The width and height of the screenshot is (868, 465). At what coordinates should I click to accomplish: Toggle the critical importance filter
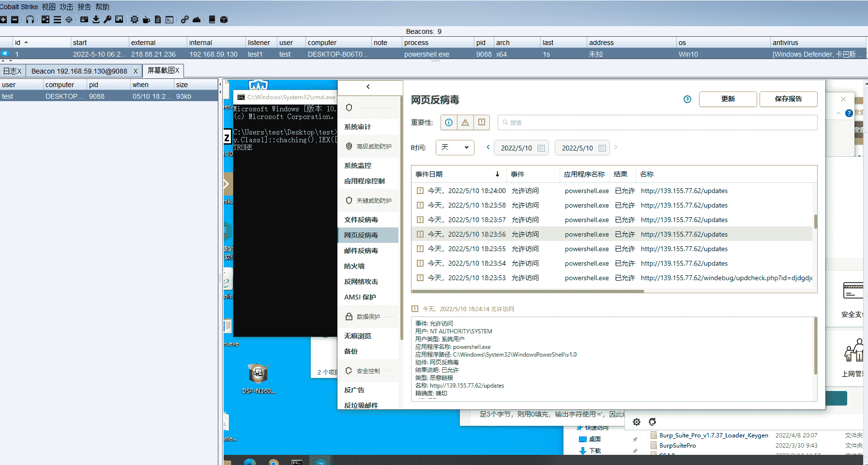[x=482, y=122]
